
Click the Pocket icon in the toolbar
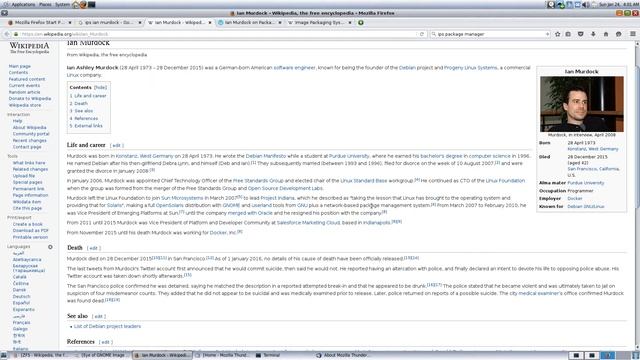pos(580,34)
